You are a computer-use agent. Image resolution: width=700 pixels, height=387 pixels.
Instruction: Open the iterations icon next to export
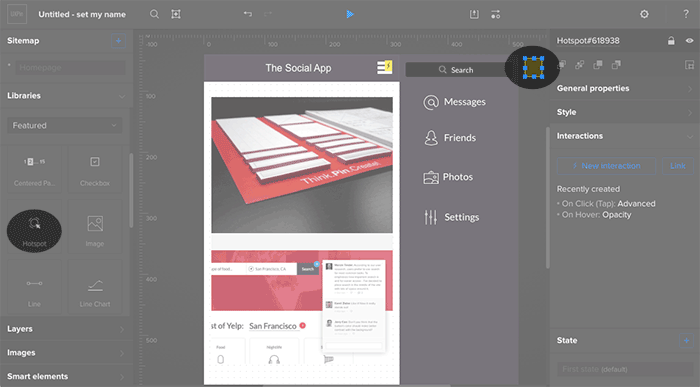click(x=496, y=14)
